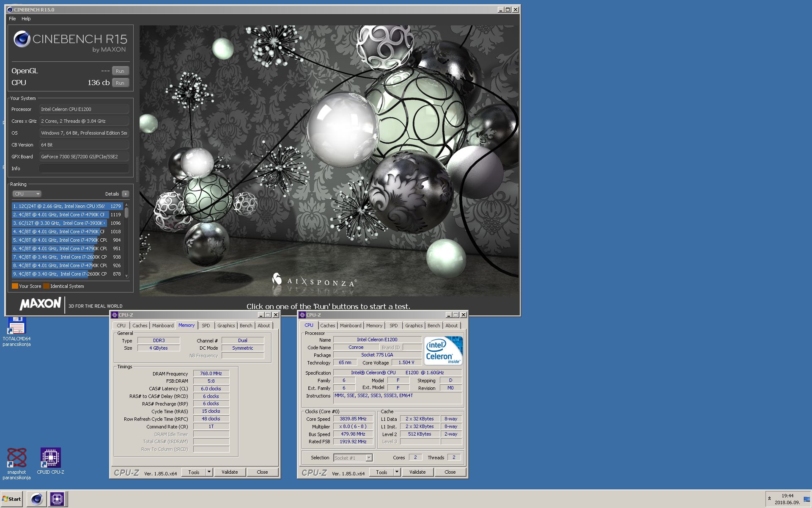This screenshot has height=508, width=812.
Task: Open the Help menu in Cinebench
Action: tap(26, 19)
